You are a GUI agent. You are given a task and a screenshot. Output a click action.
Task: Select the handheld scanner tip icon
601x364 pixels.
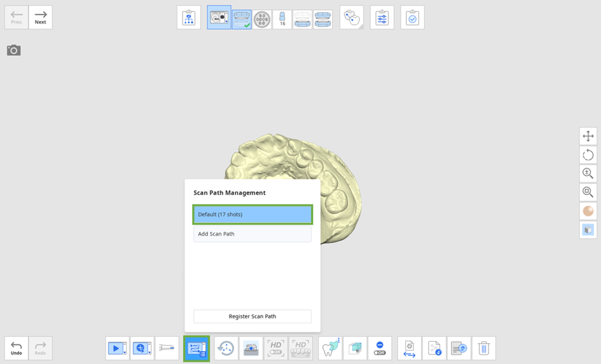coord(167,348)
